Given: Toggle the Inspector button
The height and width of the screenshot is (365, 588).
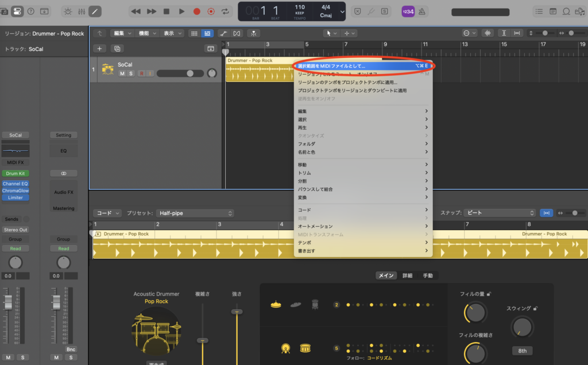Looking at the screenshot, I should 17,11.
